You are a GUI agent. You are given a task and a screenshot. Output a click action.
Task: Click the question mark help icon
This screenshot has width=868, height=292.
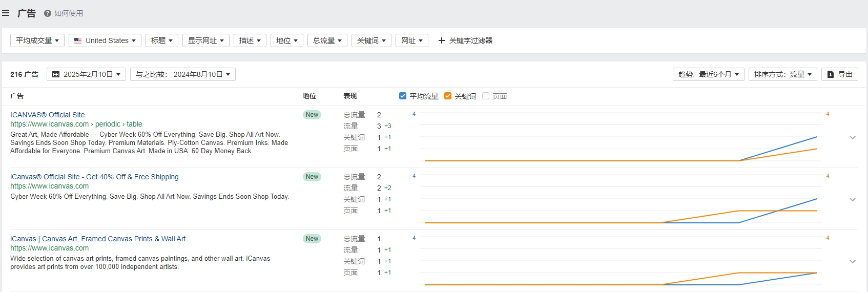48,13
